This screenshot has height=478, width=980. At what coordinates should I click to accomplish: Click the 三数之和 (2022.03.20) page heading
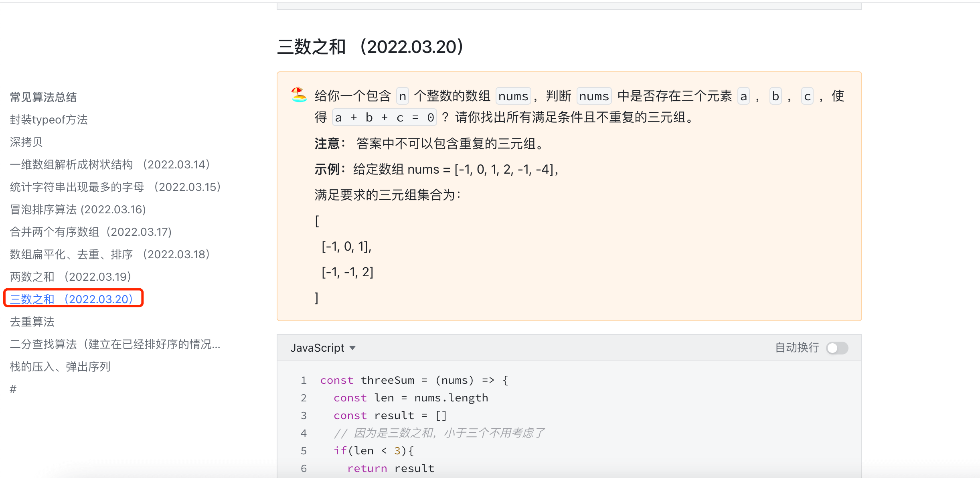coord(371,47)
